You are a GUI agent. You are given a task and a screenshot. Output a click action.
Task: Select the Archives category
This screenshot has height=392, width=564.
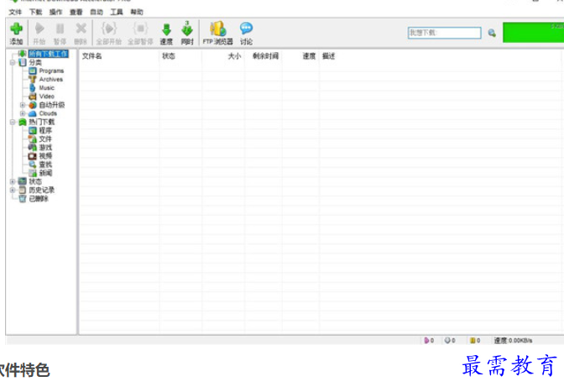coord(45,79)
